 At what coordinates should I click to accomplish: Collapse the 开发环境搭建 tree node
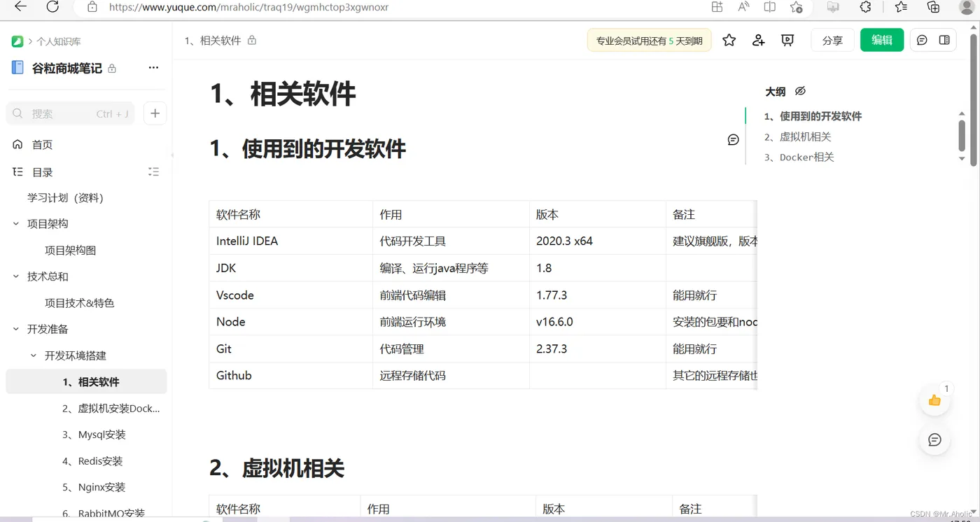[34, 355]
